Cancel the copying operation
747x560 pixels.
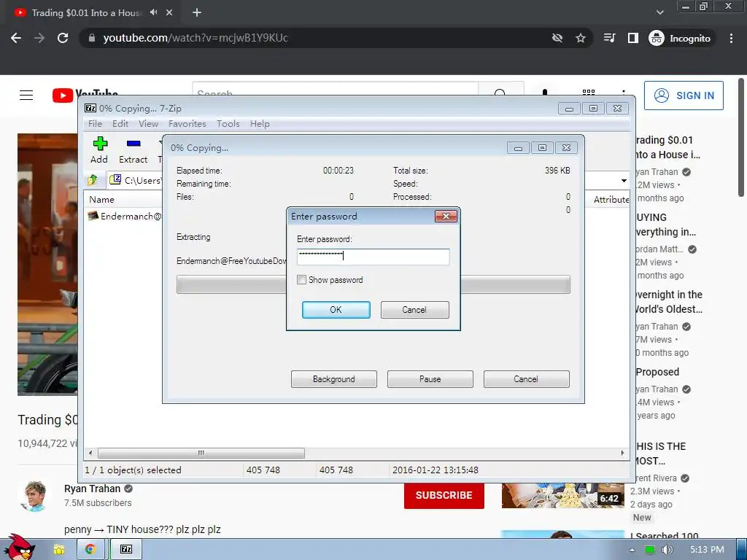coord(527,379)
